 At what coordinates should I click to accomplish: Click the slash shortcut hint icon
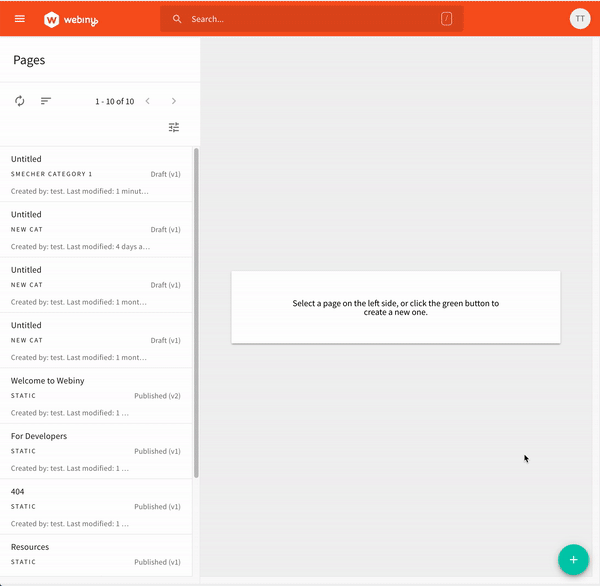click(x=446, y=19)
